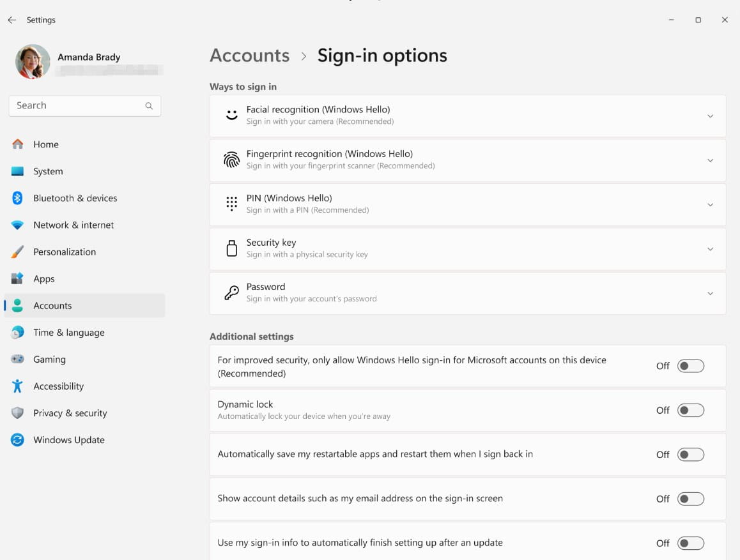Click the Accessibility figure icon

pos(17,386)
